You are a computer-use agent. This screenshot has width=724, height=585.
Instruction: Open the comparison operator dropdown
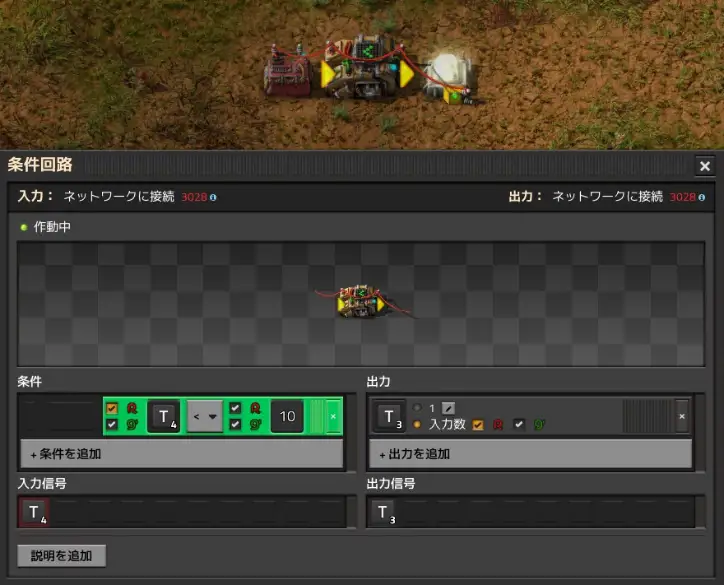click(x=205, y=416)
